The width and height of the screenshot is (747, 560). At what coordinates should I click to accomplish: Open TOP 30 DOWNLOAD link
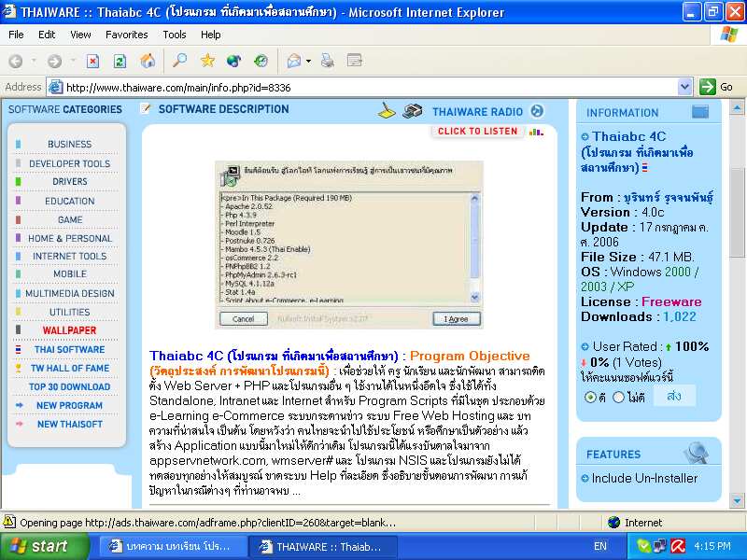[69, 386]
